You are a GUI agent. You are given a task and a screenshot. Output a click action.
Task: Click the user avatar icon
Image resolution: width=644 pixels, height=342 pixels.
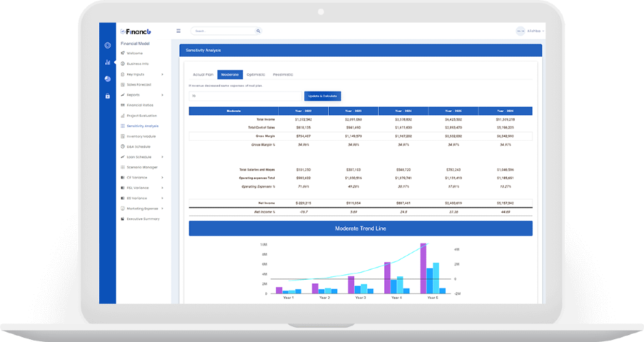coord(520,31)
